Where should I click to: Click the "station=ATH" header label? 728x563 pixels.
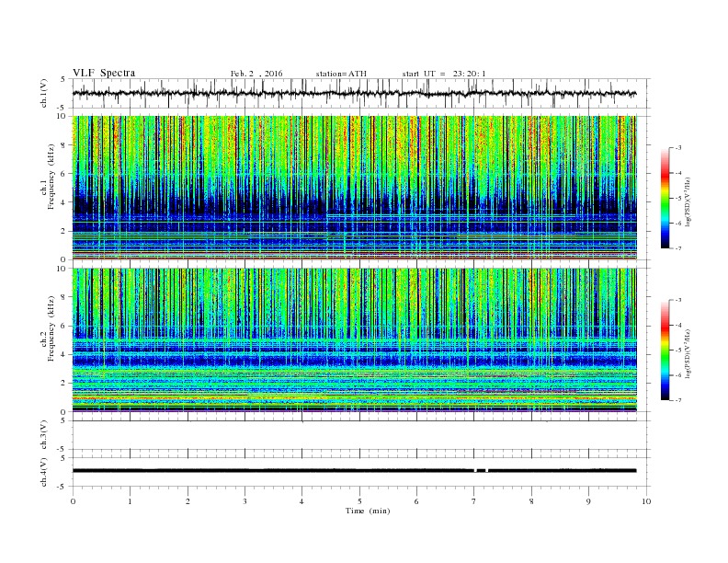pyautogui.click(x=341, y=74)
